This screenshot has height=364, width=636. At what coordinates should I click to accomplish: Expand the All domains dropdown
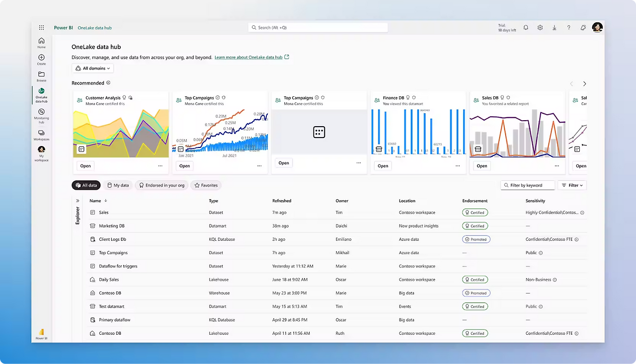(x=93, y=69)
